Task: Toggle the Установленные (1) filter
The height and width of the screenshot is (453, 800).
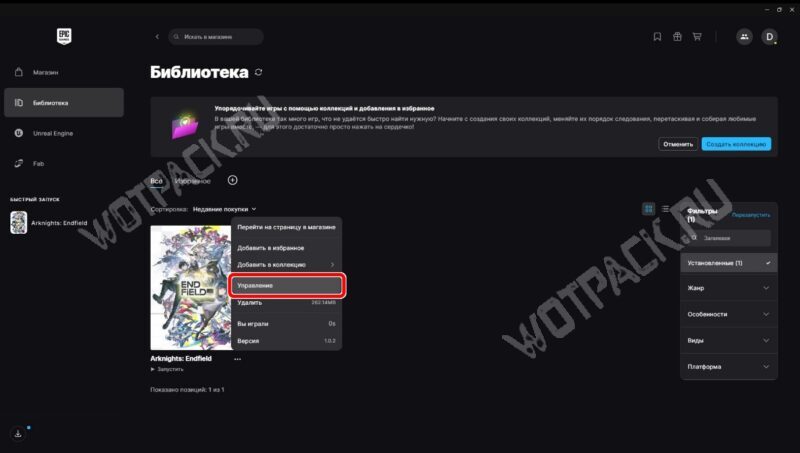Action: [x=728, y=263]
